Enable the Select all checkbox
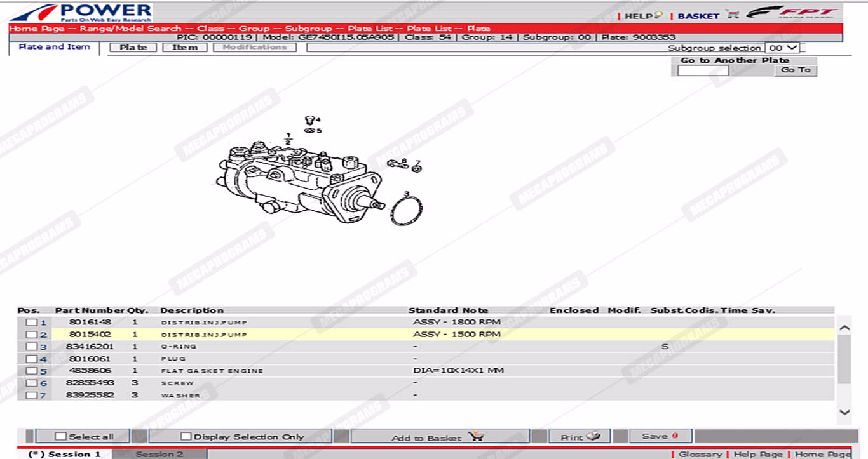Screen dimensions: 868x459 tap(61, 436)
